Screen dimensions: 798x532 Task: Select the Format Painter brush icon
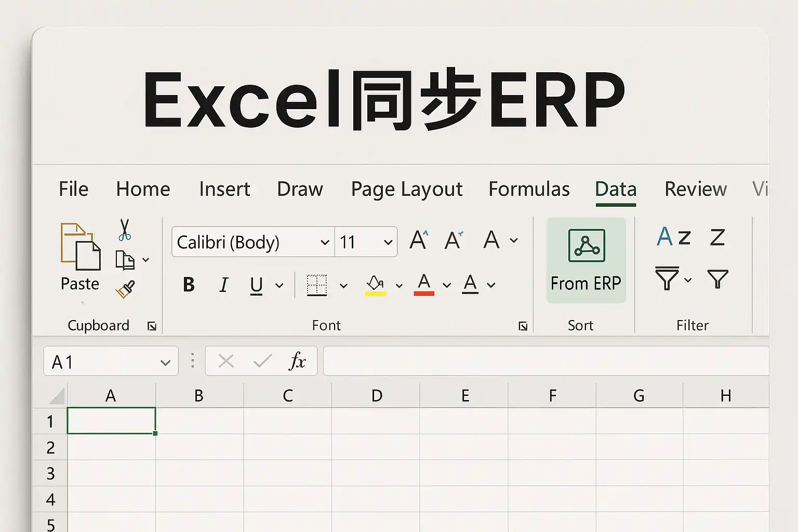coord(125,289)
